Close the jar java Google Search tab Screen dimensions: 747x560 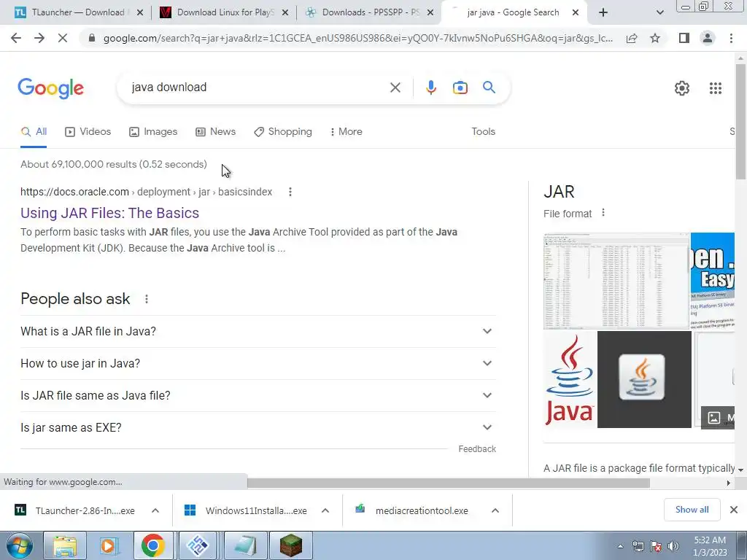tap(575, 13)
